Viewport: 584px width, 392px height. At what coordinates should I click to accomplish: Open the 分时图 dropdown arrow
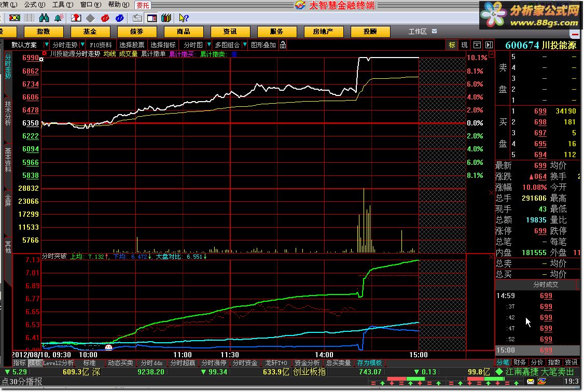point(209,45)
